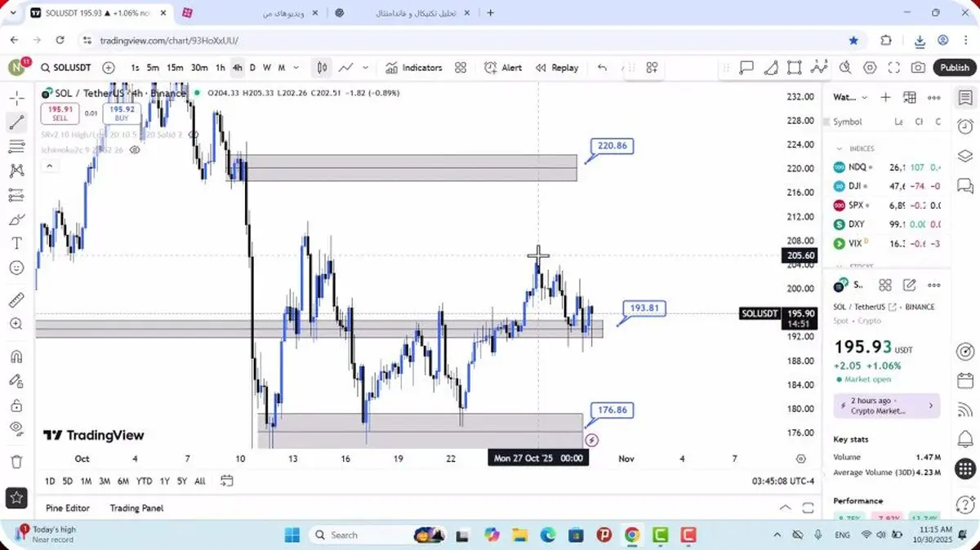
Task: Switch to the D daily timeframe
Action: (x=252, y=68)
